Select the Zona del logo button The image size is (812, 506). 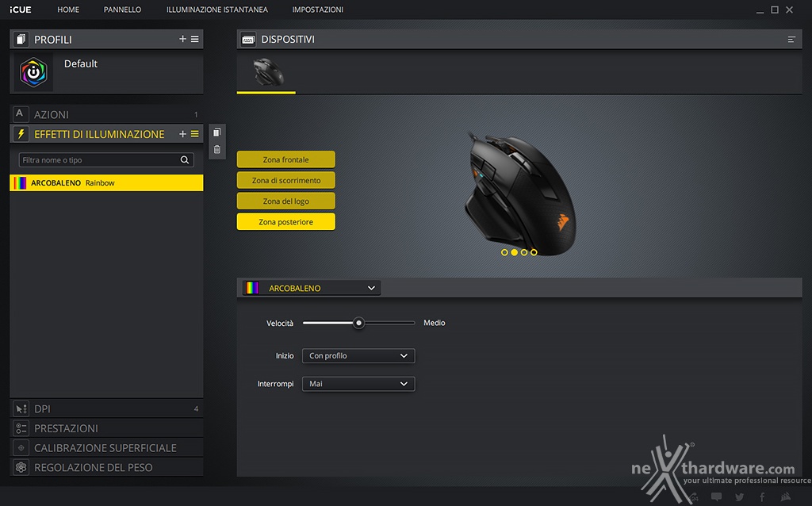click(x=285, y=201)
